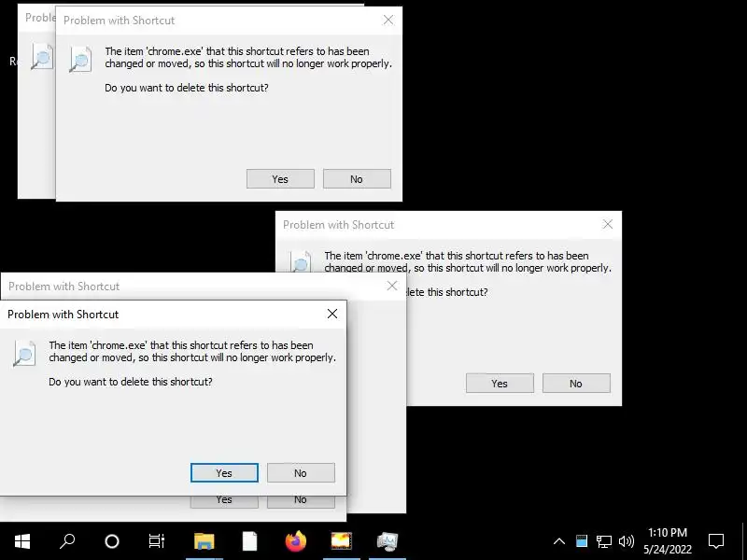
Task: Open the Windows Start menu
Action: coord(22,541)
